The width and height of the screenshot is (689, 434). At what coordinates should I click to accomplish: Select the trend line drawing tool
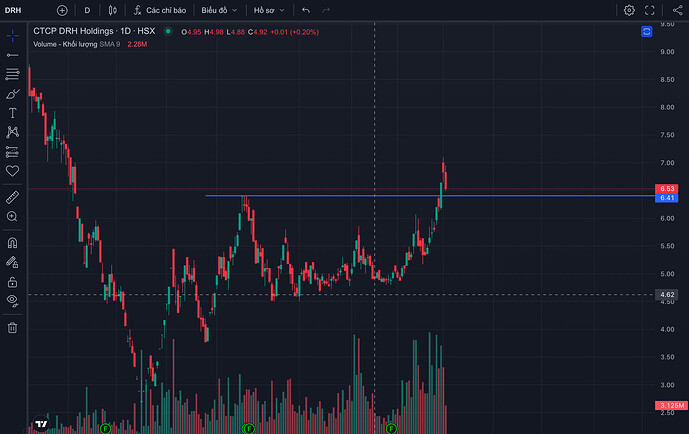coord(12,55)
